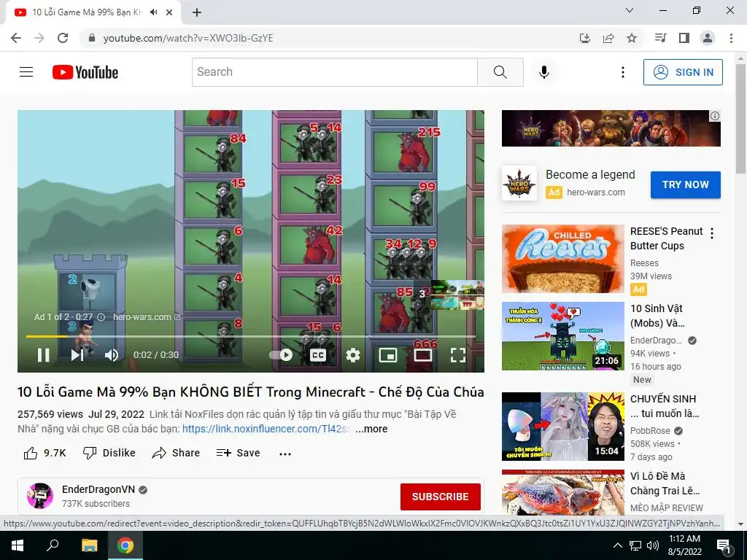Open ad info icon on banner
Image resolution: width=747 pixels, height=560 pixels.
point(715,116)
